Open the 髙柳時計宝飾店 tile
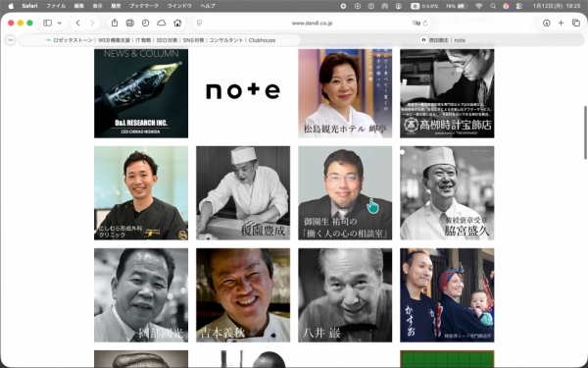Image resolution: width=588 pixels, height=368 pixels. click(447, 93)
